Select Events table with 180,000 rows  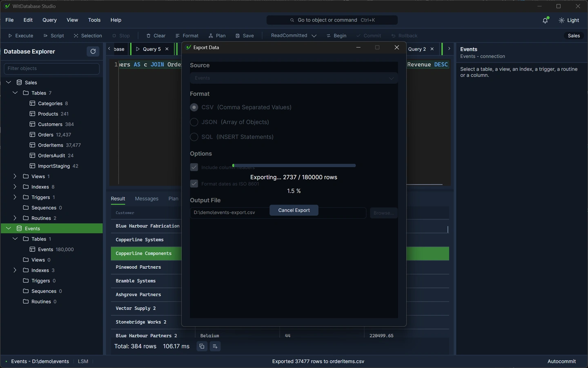(51, 249)
